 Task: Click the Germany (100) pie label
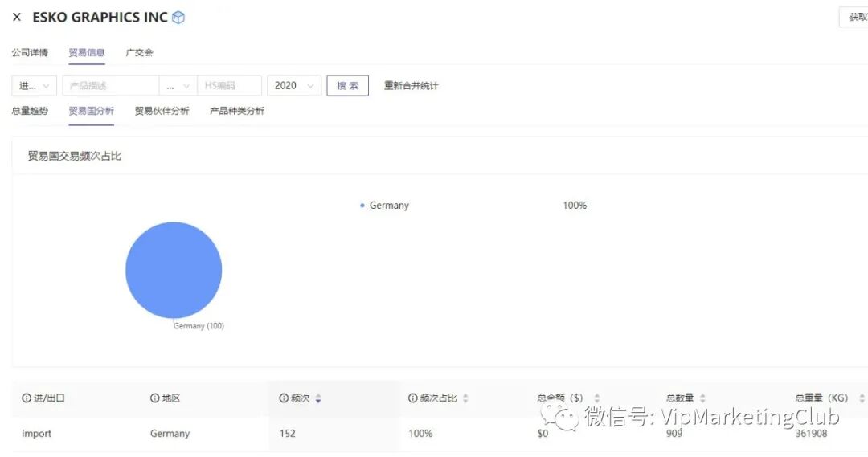tap(199, 326)
